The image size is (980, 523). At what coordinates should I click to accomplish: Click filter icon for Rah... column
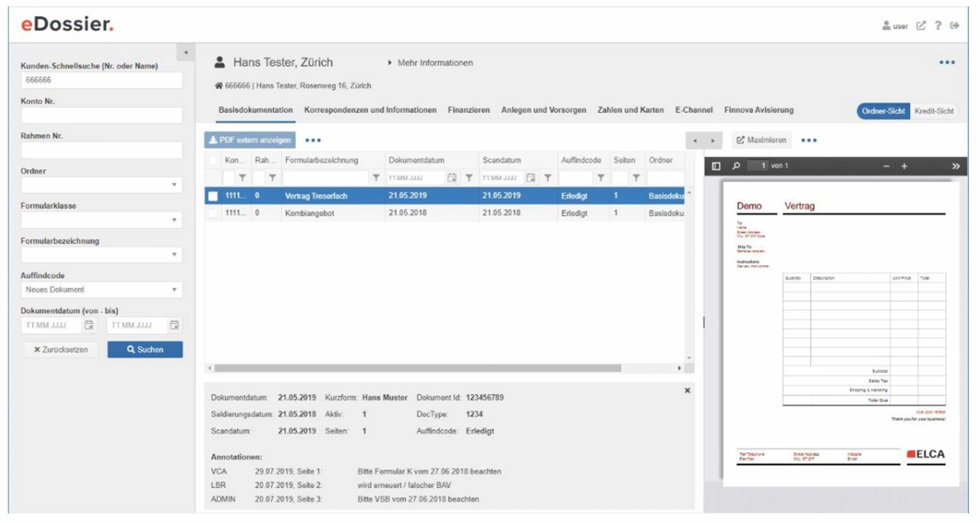coord(272,177)
